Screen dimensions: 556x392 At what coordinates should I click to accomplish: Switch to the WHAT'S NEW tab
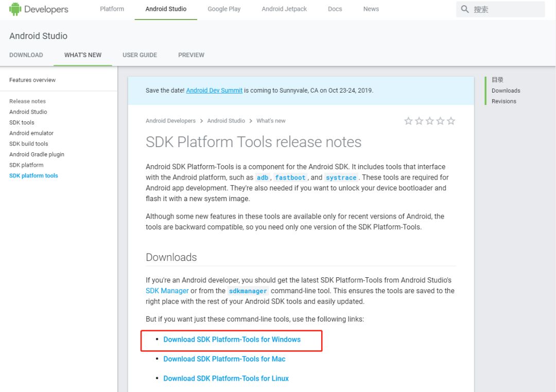(x=82, y=55)
